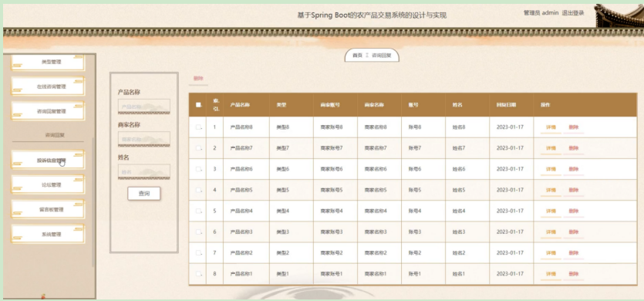The width and height of the screenshot is (644, 301).
Task: Remove row 产品名称6 with 删除
Action: tap(573, 169)
